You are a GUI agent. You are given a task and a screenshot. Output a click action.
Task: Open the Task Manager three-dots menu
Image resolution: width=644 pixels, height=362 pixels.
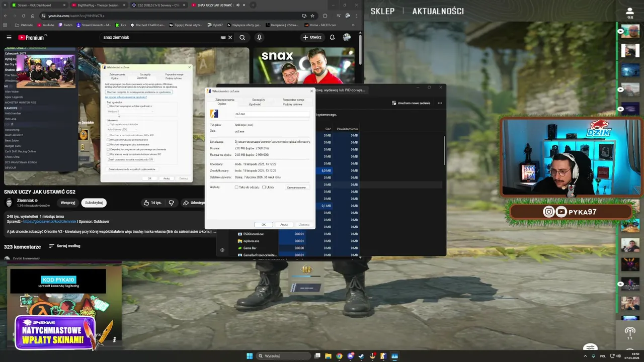[440, 103]
